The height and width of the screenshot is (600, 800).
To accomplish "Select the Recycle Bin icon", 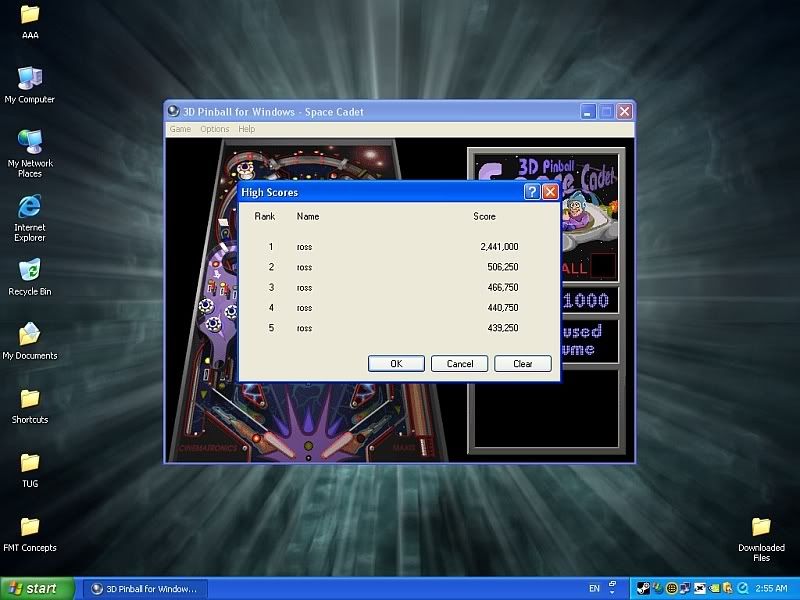I will coord(30,278).
